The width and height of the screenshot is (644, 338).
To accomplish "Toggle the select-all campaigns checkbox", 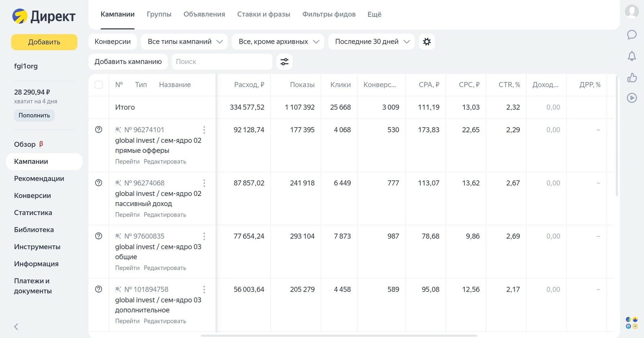I will click(x=99, y=85).
